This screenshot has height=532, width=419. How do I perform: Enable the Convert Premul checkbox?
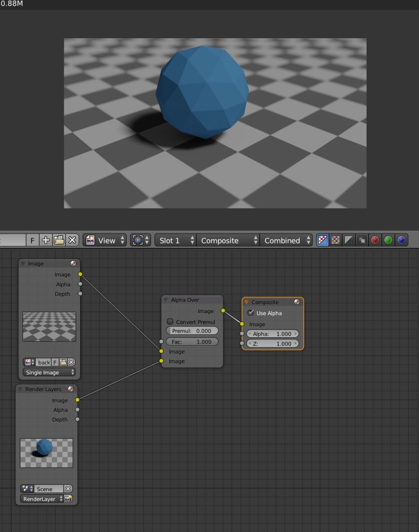[170, 322]
